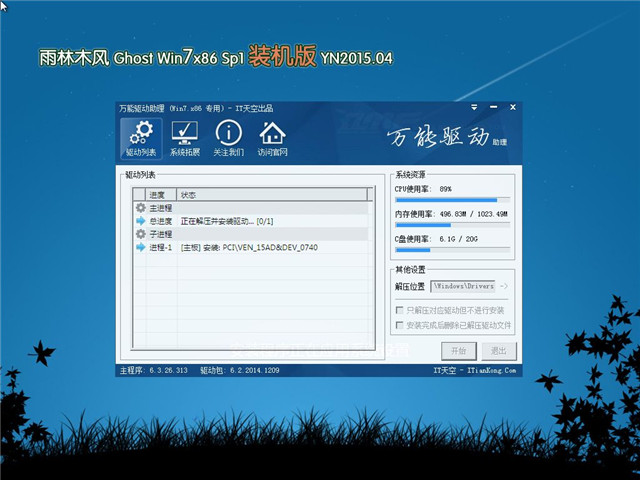
Task: Select the 子进程 row label
Action: (161, 234)
